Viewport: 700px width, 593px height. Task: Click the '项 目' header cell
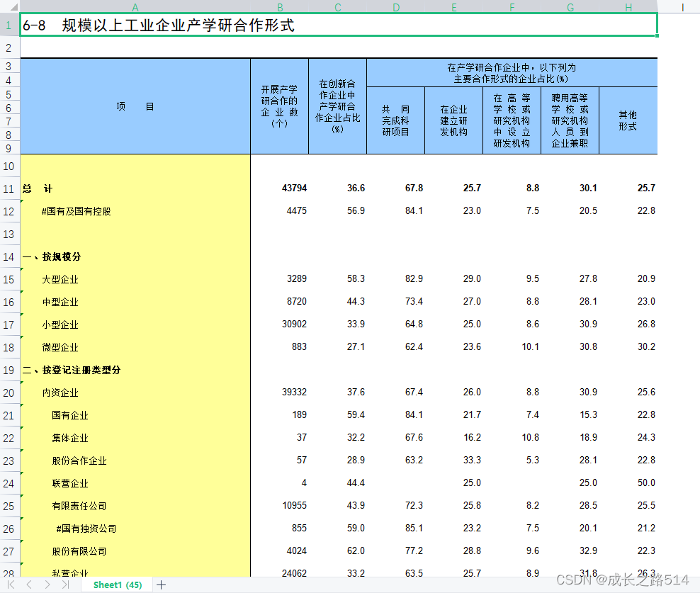point(135,106)
